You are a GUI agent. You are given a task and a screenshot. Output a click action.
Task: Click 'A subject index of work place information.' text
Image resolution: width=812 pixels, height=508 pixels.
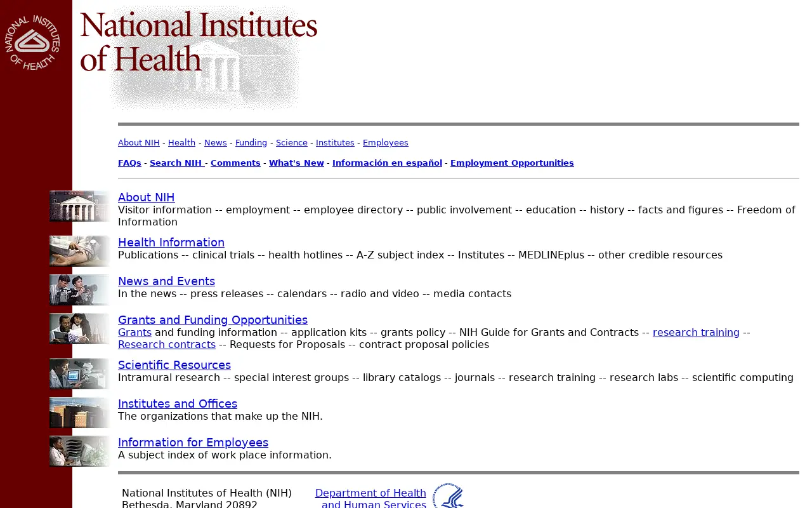coord(225,455)
